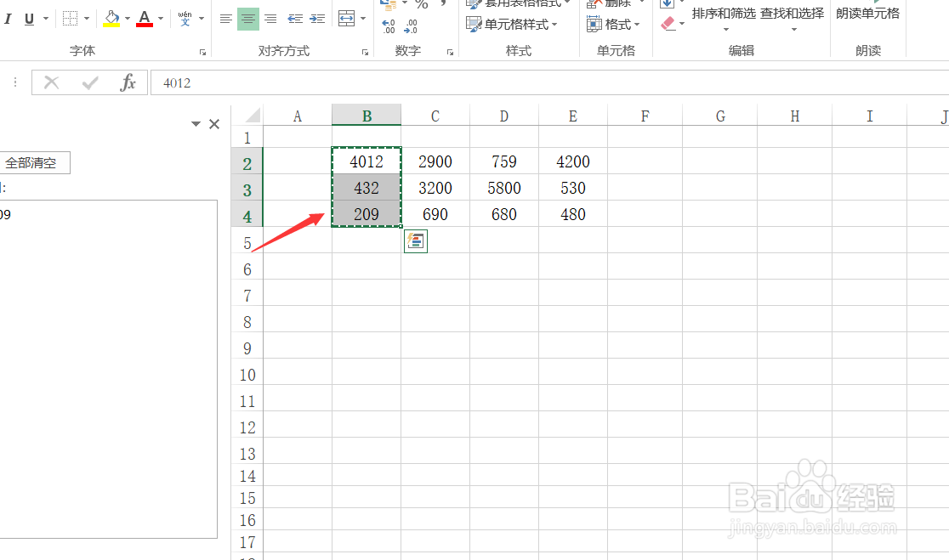
Task: Expand the 格式 dropdown arrow
Action: (x=637, y=25)
